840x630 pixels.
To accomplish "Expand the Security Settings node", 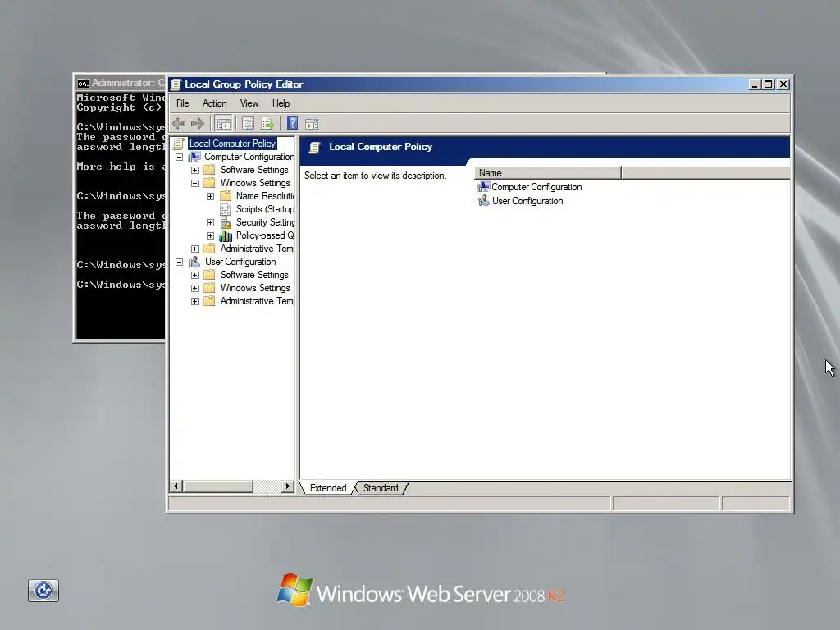I will 211,222.
